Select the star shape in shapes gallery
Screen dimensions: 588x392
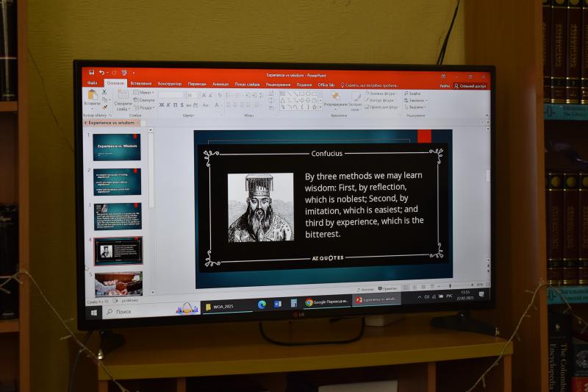(315, 107)
